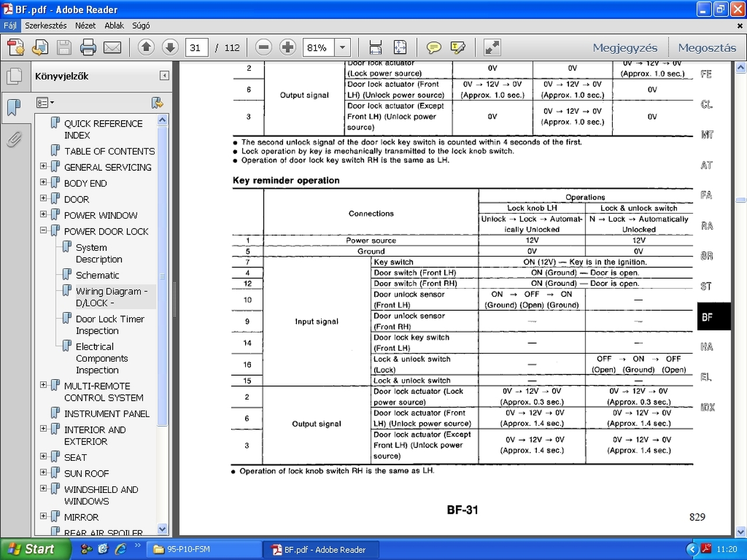Screen dimensions: 747x560
Task: Expand the GENERAL SERVICING bookmark
Action: pos(43,166)
